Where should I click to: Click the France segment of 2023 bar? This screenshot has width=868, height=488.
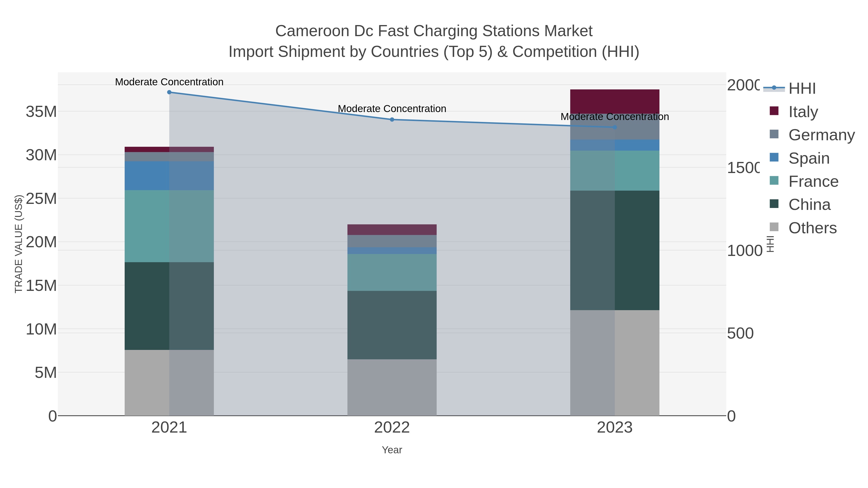tap(615, 171)
